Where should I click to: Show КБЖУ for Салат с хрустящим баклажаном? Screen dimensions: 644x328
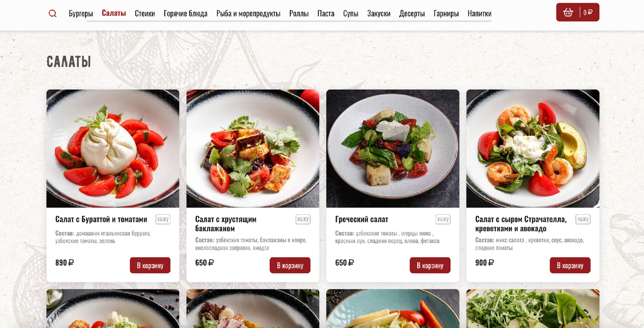coord(303,219)
